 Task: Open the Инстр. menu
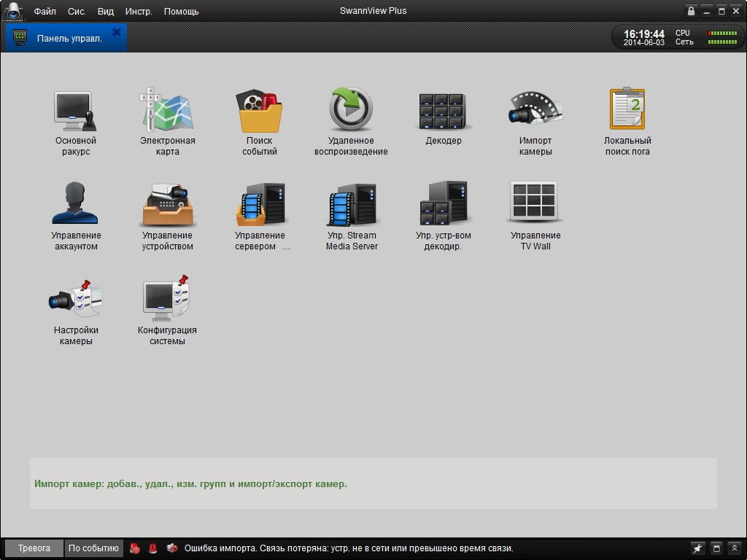[x=139, y=12]
